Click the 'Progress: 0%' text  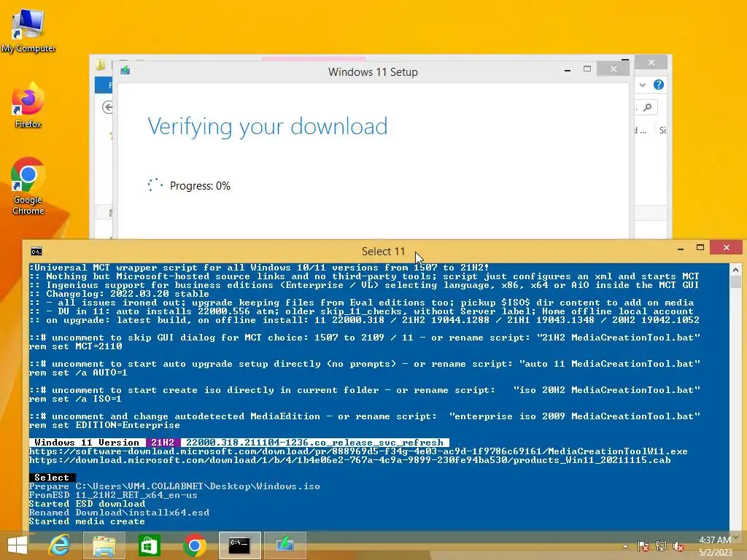(x=200, y=186)
